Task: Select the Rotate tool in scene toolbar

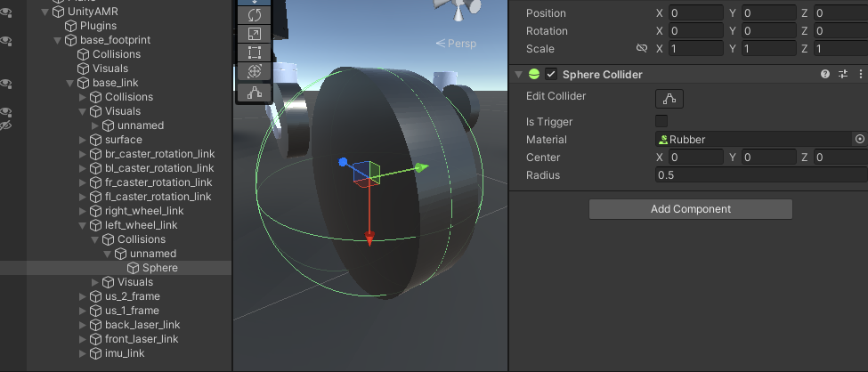Action: click(254, 14)
